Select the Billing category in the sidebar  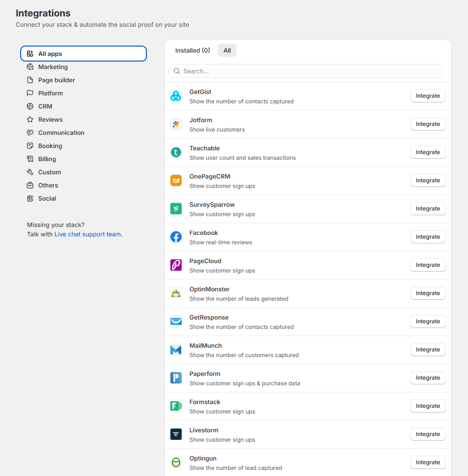pyautogui.click(x=47, y=159)
